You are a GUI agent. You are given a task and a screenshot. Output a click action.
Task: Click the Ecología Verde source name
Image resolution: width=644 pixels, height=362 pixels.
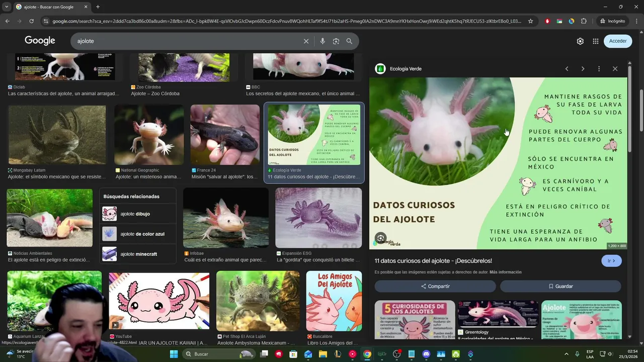coord(406,69)
